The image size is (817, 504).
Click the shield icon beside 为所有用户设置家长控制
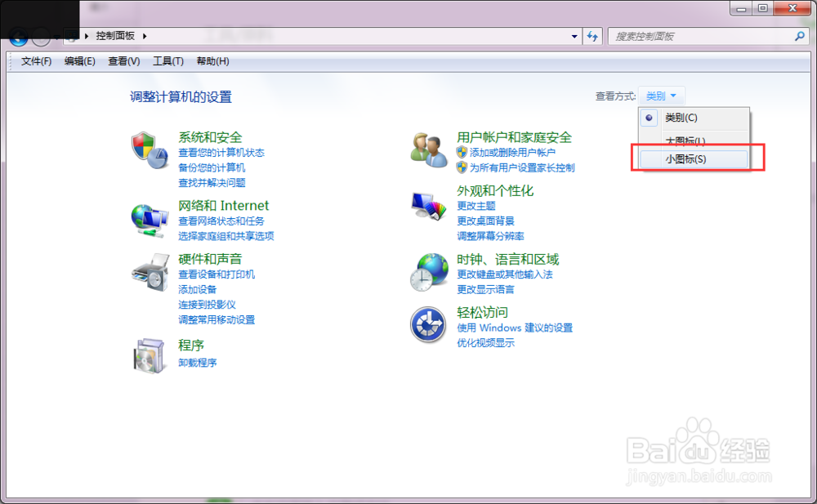tap(462, 167)
